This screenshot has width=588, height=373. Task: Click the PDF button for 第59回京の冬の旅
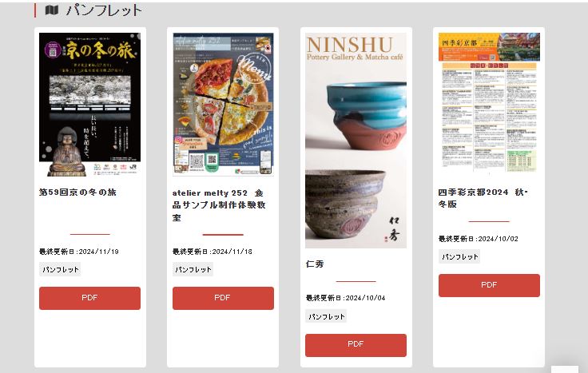click(x=90, y=298)
